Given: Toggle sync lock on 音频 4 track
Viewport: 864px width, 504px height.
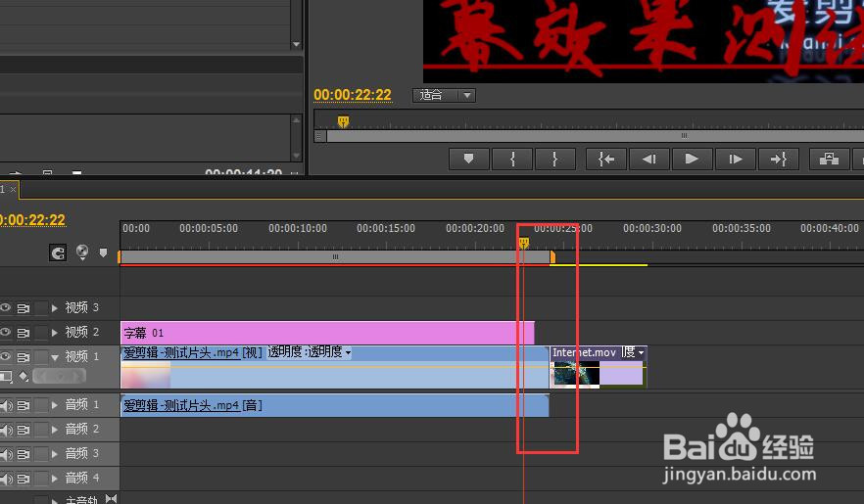Looking at the screenshot, I should (24, 479).
